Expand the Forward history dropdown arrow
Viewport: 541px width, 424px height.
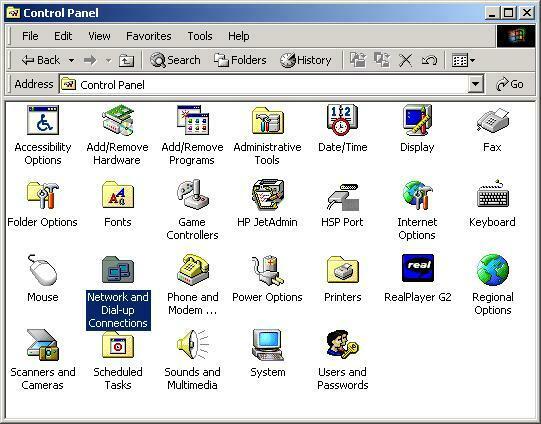pos(108,60)
